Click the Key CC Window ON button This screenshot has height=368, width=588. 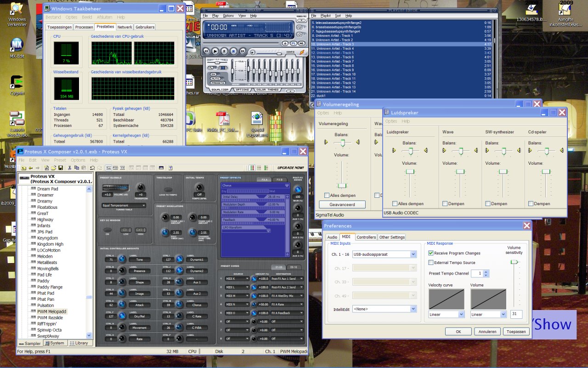(x=107, y=230)
